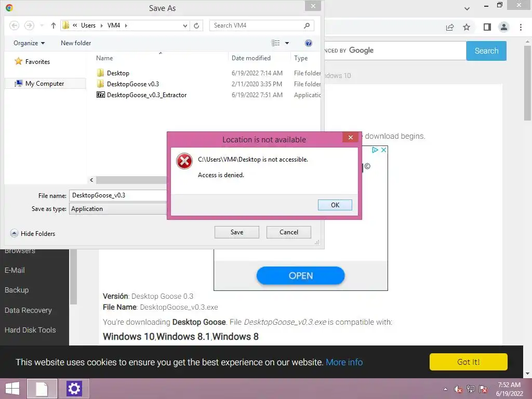Image resolution: width=532 pixels, height=399 pixels.
Task: Share this page icon in Chrome
Action: (450, 27)
